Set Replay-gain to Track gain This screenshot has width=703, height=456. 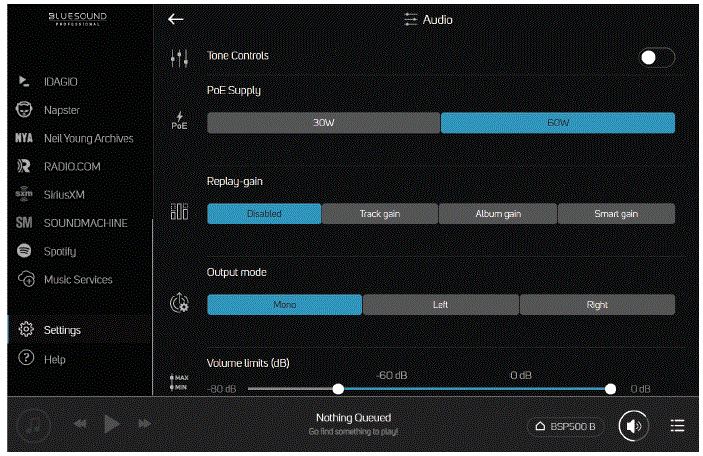(x=380, y=213)
